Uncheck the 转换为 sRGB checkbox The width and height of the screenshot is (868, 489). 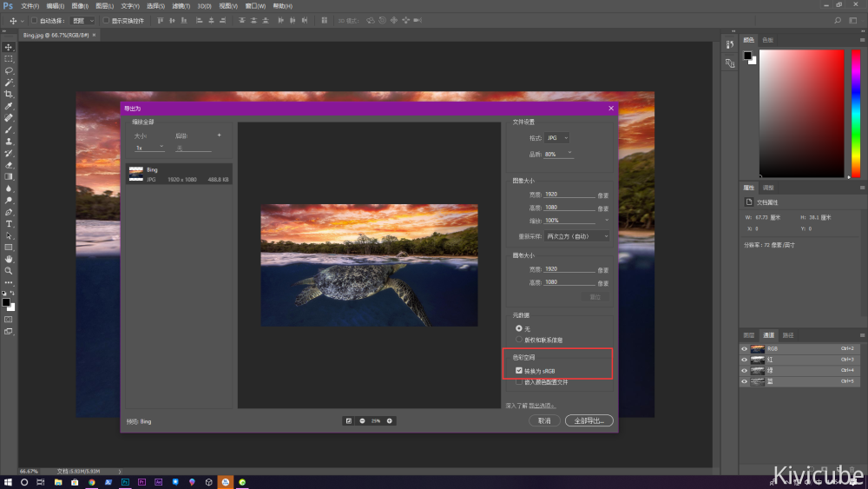519,371
